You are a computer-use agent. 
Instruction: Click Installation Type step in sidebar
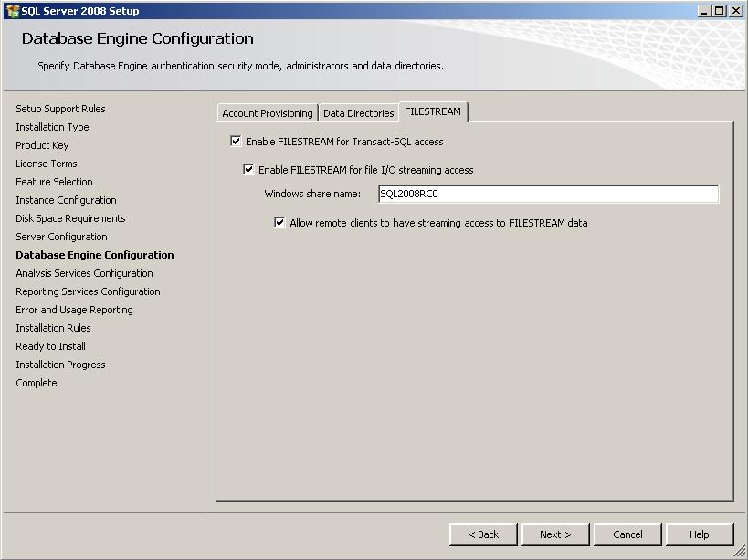pos(52,127)
